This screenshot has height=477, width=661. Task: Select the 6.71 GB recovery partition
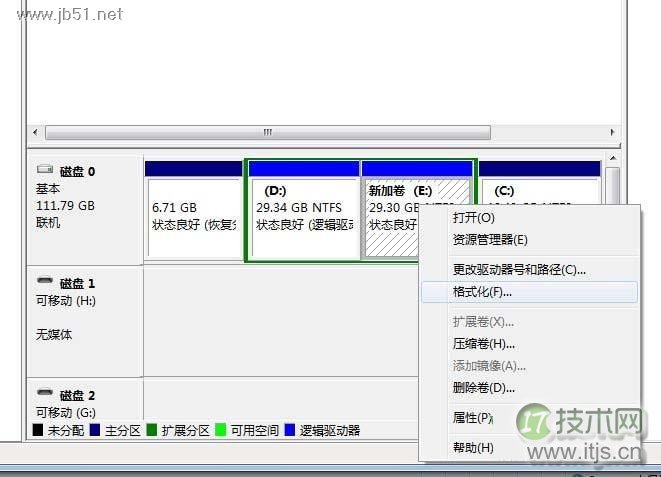click(x=194, y=210)
